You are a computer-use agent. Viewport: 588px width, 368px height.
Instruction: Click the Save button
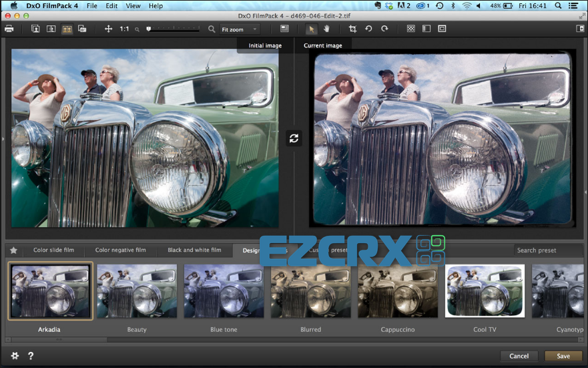563,356
